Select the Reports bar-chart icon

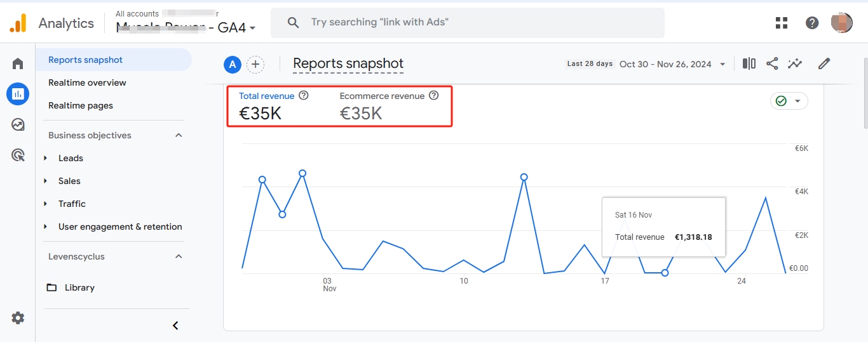18,94
